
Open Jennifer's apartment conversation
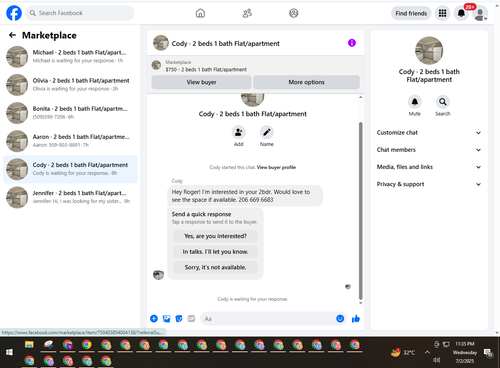point(70,197)
